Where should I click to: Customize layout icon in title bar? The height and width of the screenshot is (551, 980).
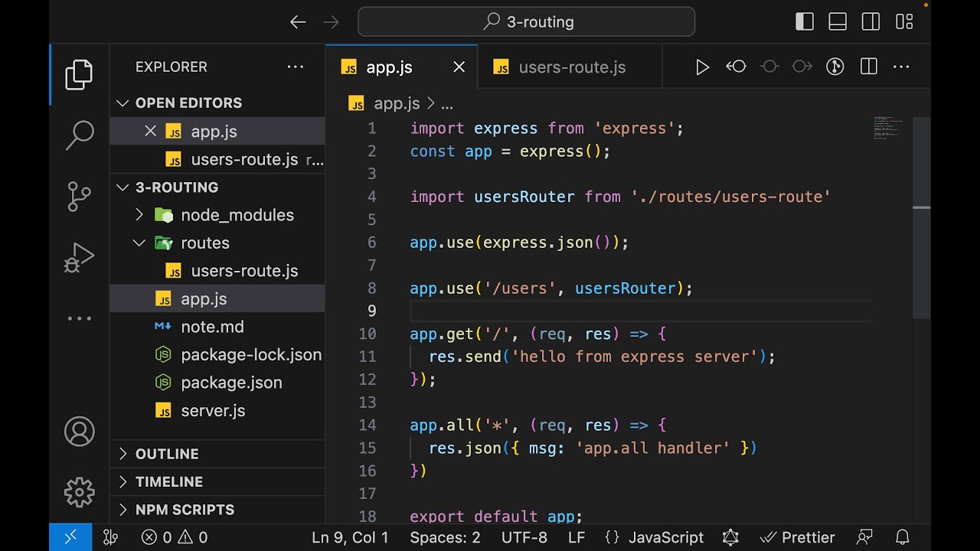click(904, 22)
